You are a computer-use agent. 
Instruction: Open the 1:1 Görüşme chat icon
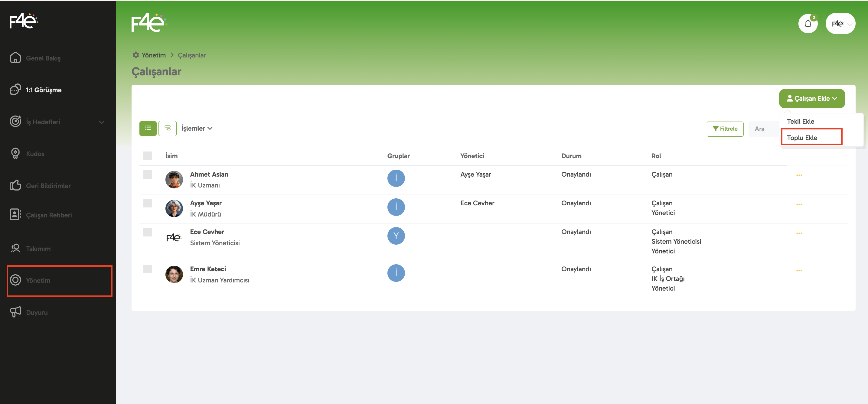15,90
